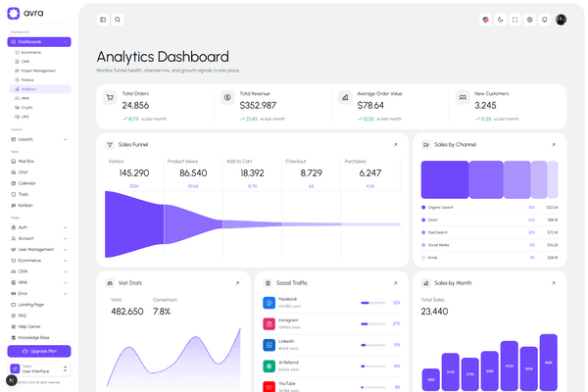Click the Average Order Value chart icon
The height and width of the screenshot is (392, 588).
click(x=345, y=98)
